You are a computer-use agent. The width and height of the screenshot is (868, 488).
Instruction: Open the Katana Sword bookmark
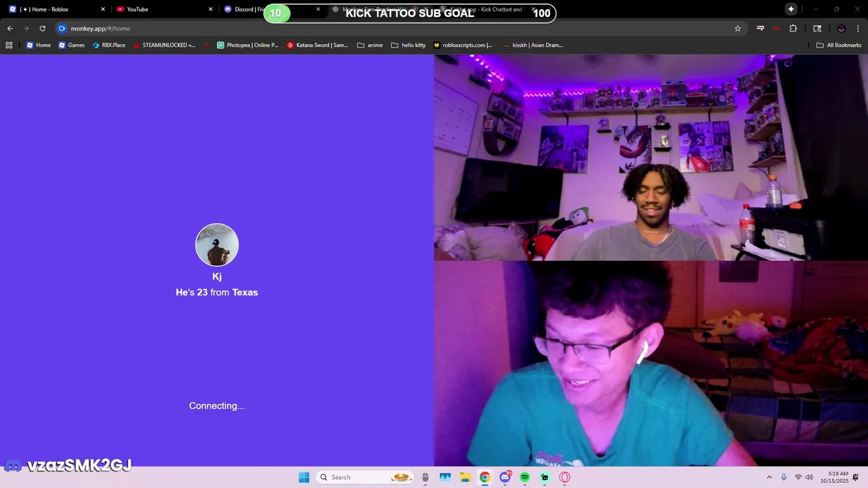click(x=317, y=45)
